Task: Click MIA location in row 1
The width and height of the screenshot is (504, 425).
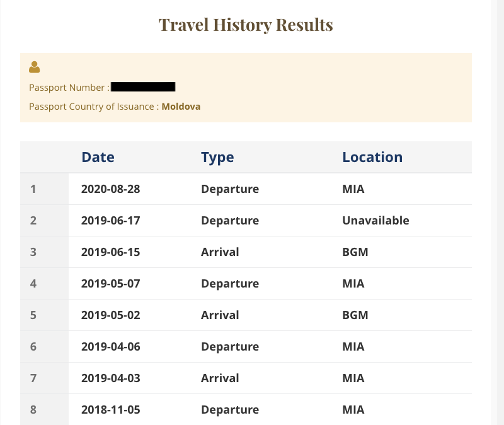Action: 353,189
